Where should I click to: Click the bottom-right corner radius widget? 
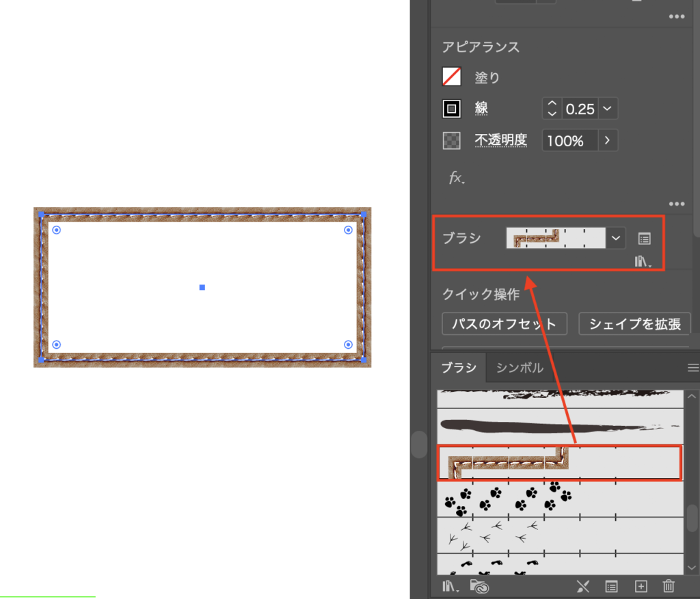(x=348, y=345)
